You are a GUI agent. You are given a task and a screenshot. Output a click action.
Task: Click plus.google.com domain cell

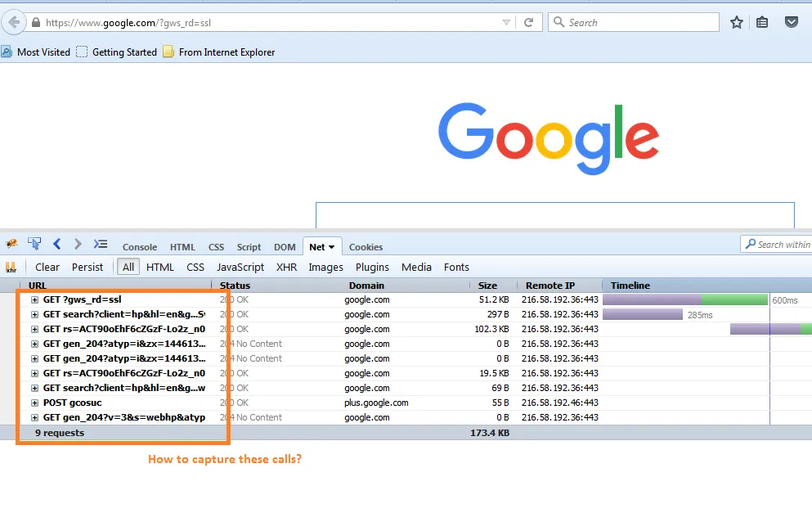tap(376, 403)
